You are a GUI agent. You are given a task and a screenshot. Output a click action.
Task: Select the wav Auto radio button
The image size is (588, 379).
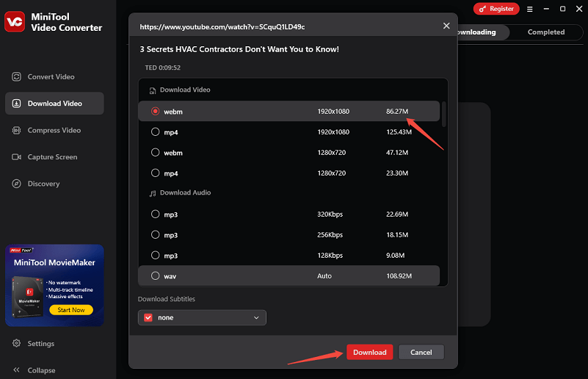pos(155,276)
